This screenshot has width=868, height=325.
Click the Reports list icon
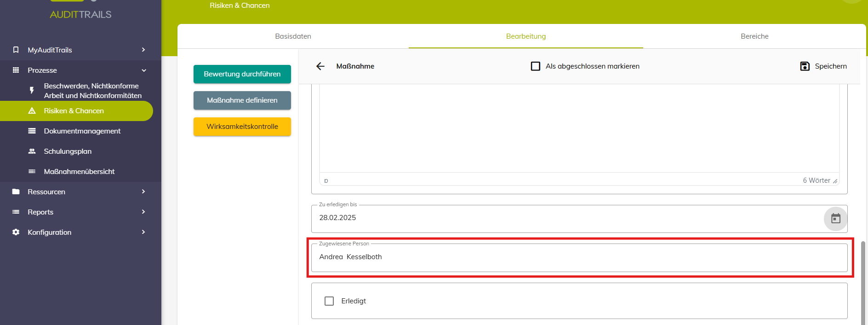click(x=16, y=212)
